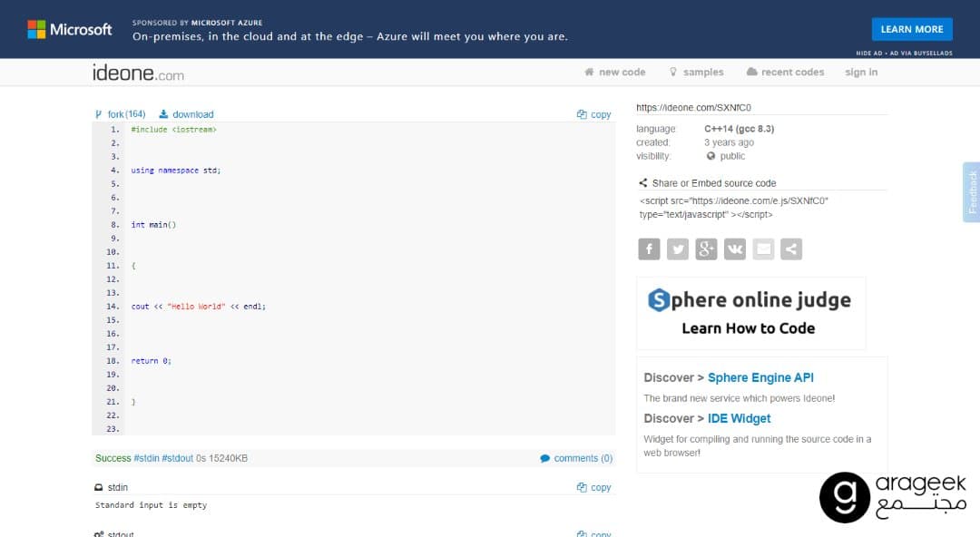This screenshot has width=980, height=537.
Task: Copy the source code
Action: [x=593, y=114]
